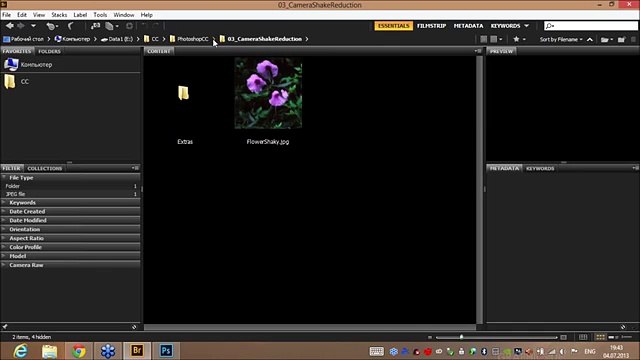Viewport: 640px width, 360px height.
Task: Switch to the Keywords panel tab
Action: 540,168
